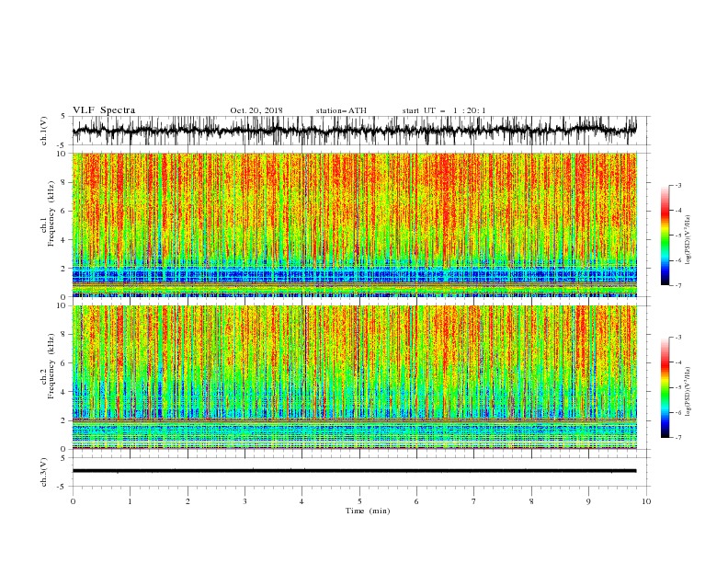This screenshot has height=563, width=728.
Task: Click time axis tick label "9"
Action: point(588,501)
